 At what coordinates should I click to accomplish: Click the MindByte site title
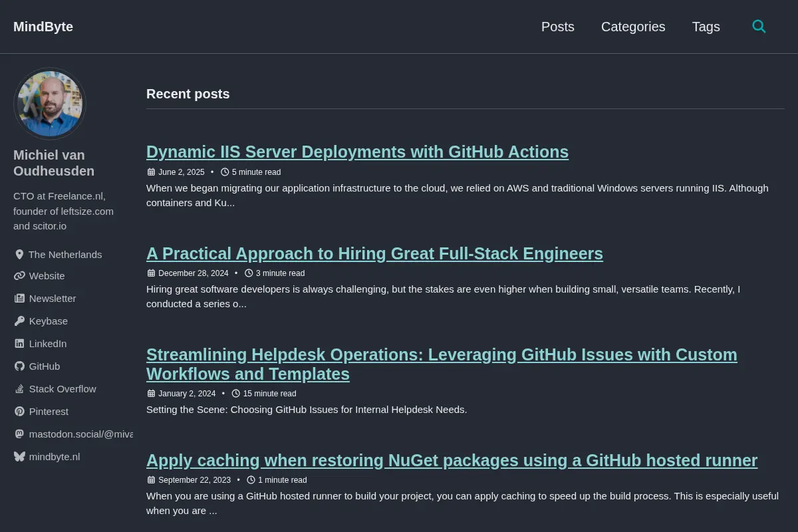click(43, 27)
